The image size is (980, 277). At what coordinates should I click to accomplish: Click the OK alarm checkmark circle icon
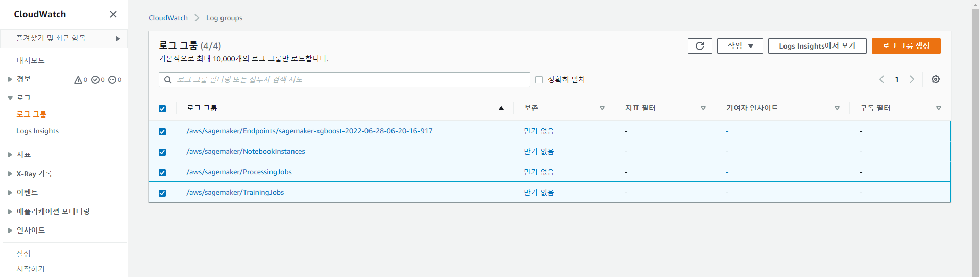(x=95, y=80)
